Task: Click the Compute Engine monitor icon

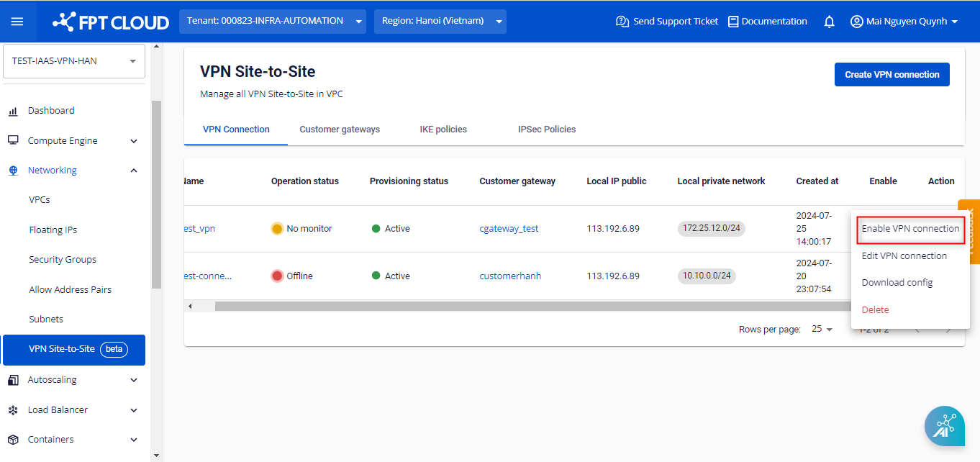Action: (x=13, y=141)
